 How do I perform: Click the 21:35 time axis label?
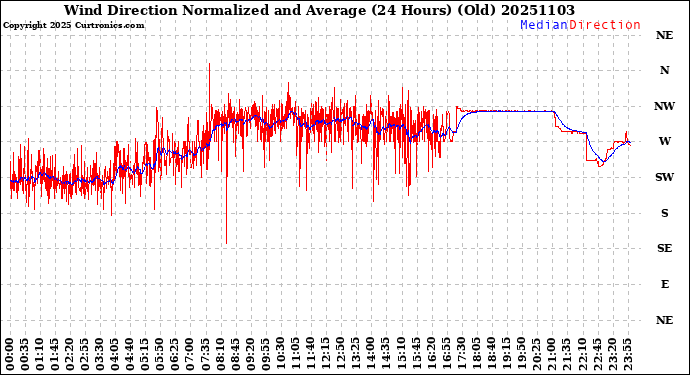[565, 355]
